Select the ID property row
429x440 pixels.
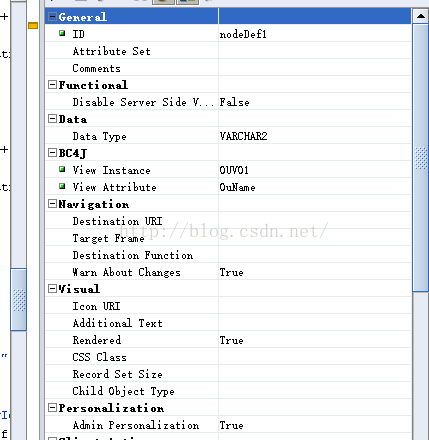click(x=228, y=34)
